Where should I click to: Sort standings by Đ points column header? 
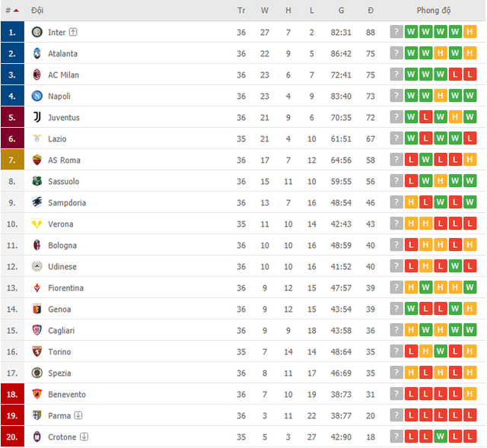[371, 11]
